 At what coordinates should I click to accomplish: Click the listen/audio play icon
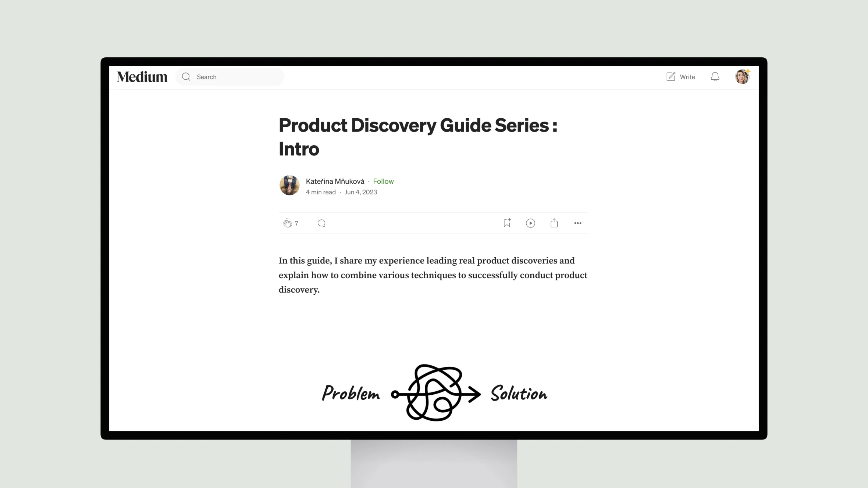coord(531,223)
